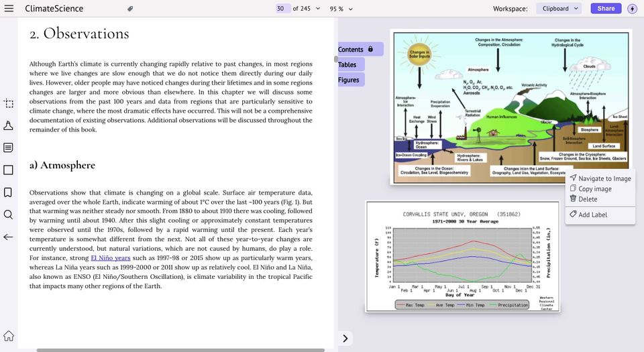
Task: Click the '95 %' zoom value
Action: click(336, 9)
